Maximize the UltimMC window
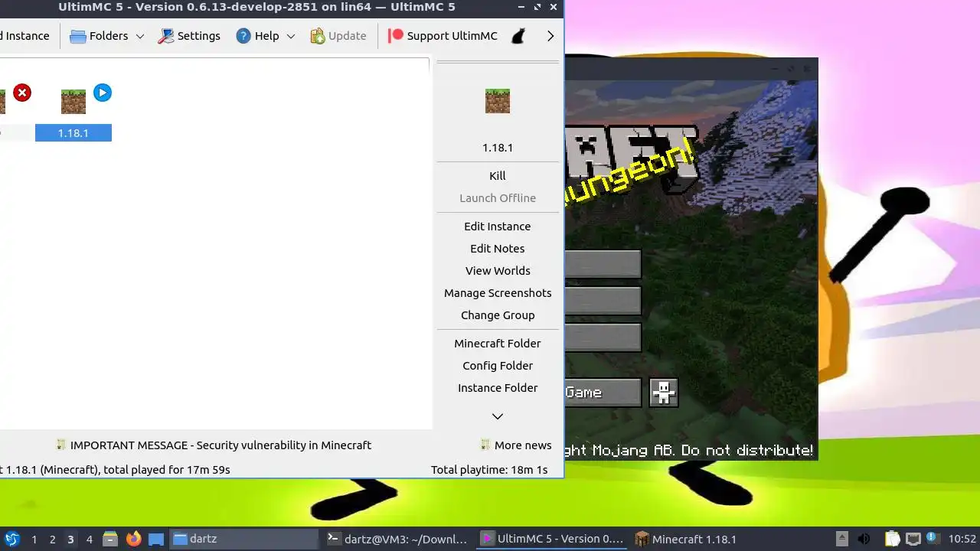 tap(536, 7)
